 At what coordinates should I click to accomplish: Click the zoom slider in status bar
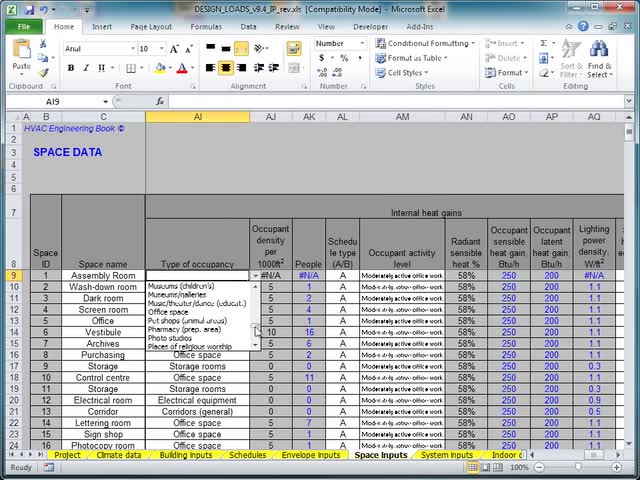pyautogui.click(x=578, y=467)
